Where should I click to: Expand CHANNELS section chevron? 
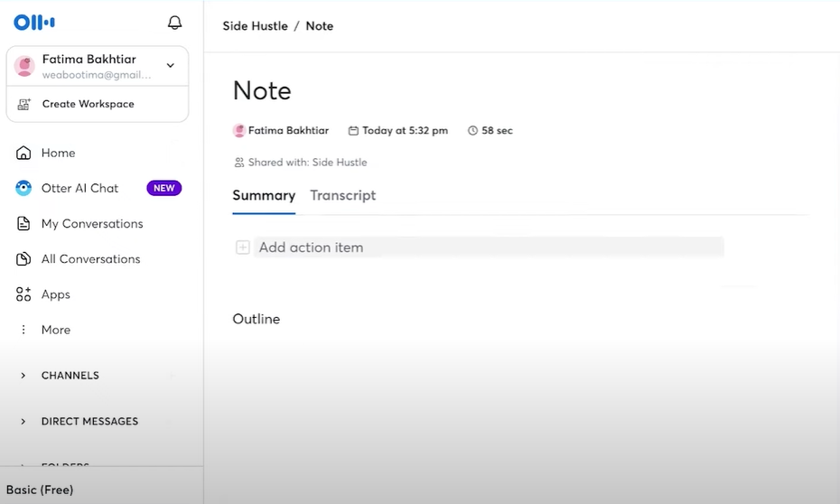click(23, 376)
